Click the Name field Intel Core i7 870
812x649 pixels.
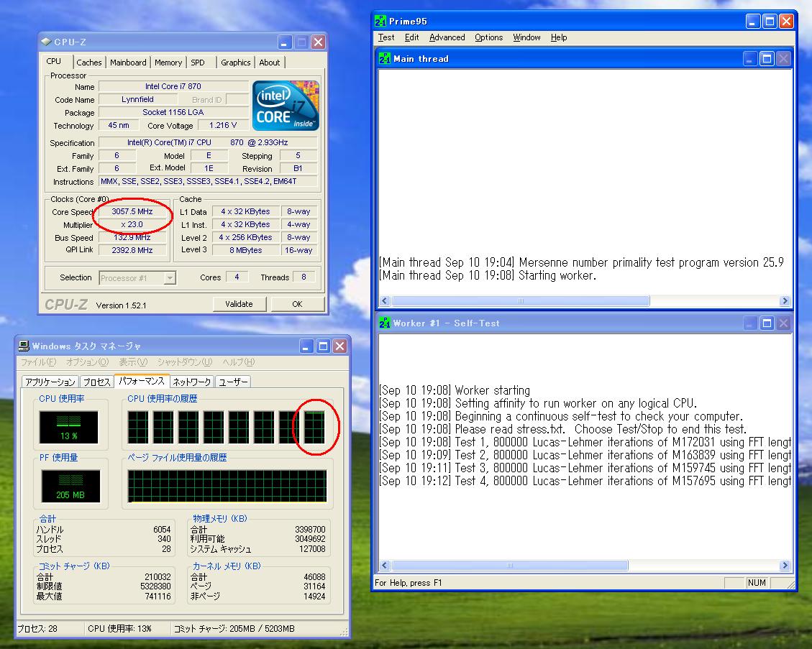pos(173,86)
